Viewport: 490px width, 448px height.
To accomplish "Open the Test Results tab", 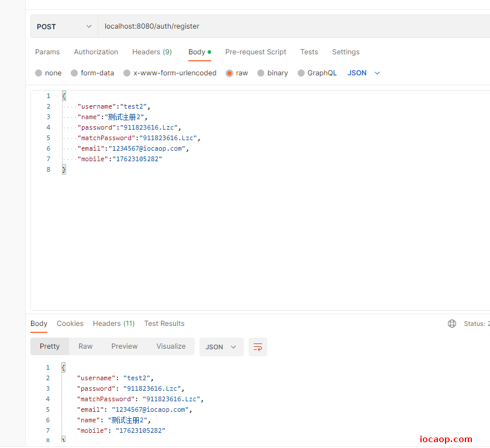I will pyautogui.click(x=164, y=324).
